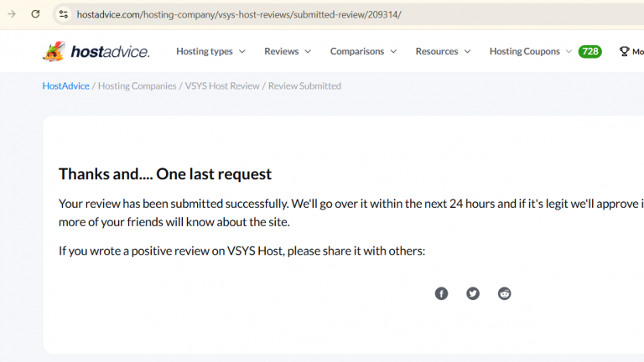
Task: Open the Resources menu
Action: coord(437,51)
